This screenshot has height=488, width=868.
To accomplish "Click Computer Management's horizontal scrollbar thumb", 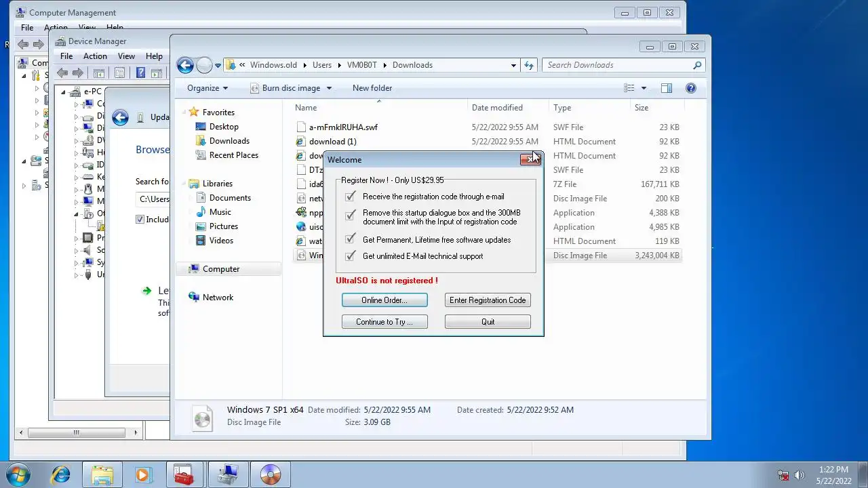I will (x=77, y=432).
